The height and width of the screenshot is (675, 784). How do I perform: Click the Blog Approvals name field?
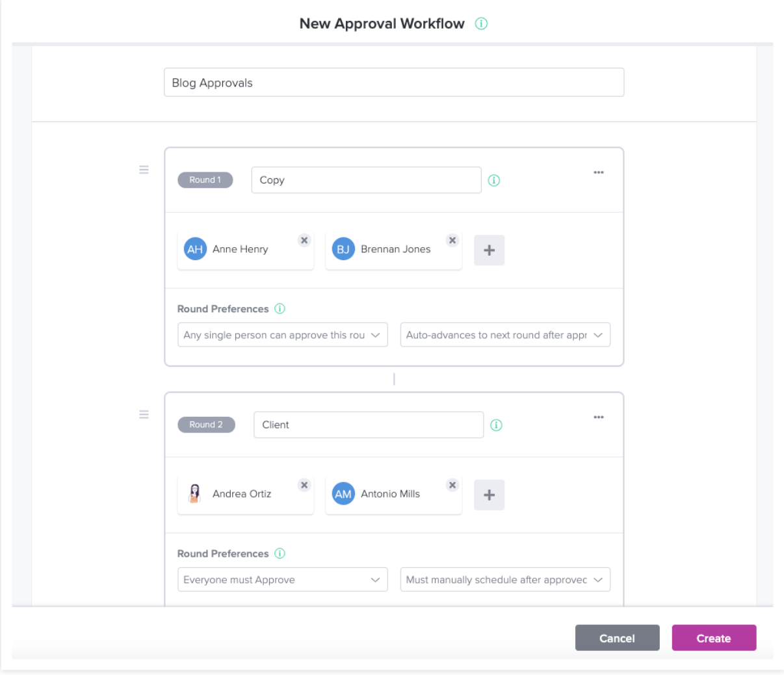point(393,83)
